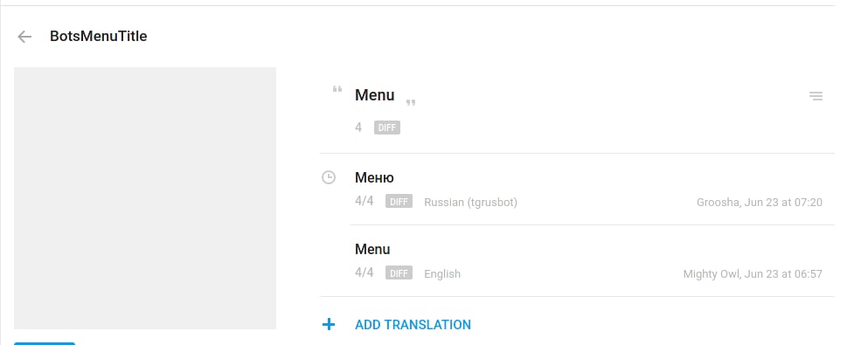Open DIFF badge under the source phrase
868x345 pixels.
387,128
